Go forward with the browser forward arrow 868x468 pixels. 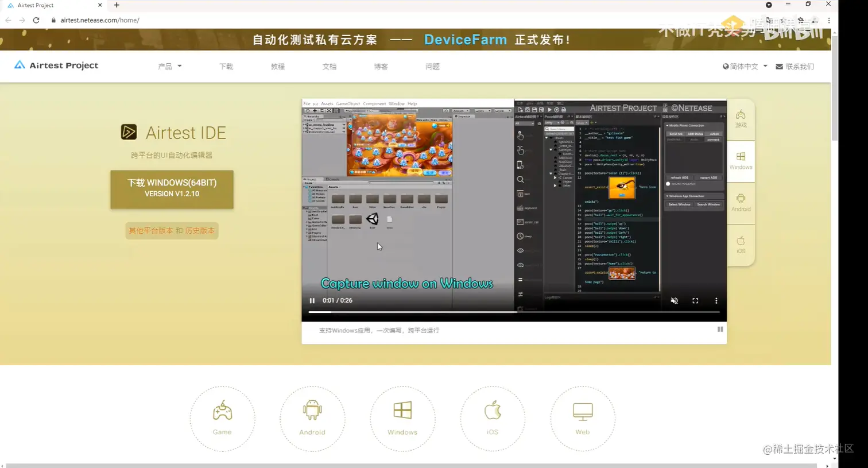coord(22,20)
